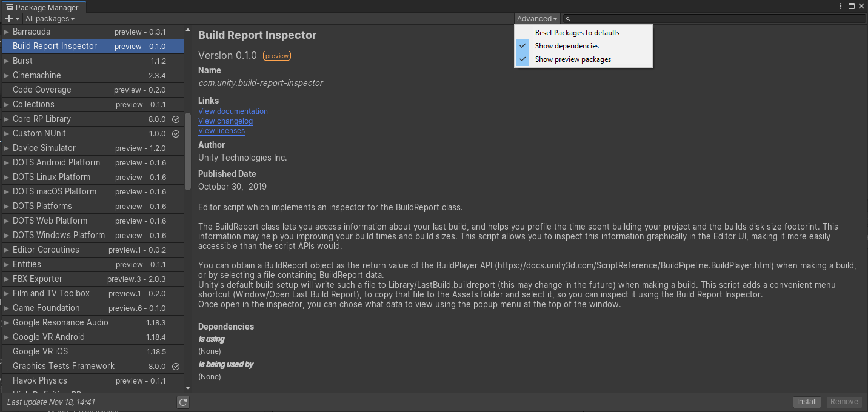
Task: Click the Package Manager tab icon
Action: [x=10, y=8]
